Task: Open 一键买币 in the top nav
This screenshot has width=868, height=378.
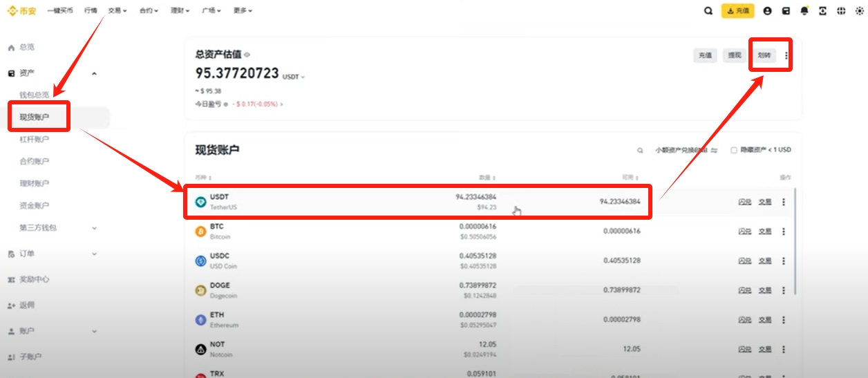Action: point(60,11)
